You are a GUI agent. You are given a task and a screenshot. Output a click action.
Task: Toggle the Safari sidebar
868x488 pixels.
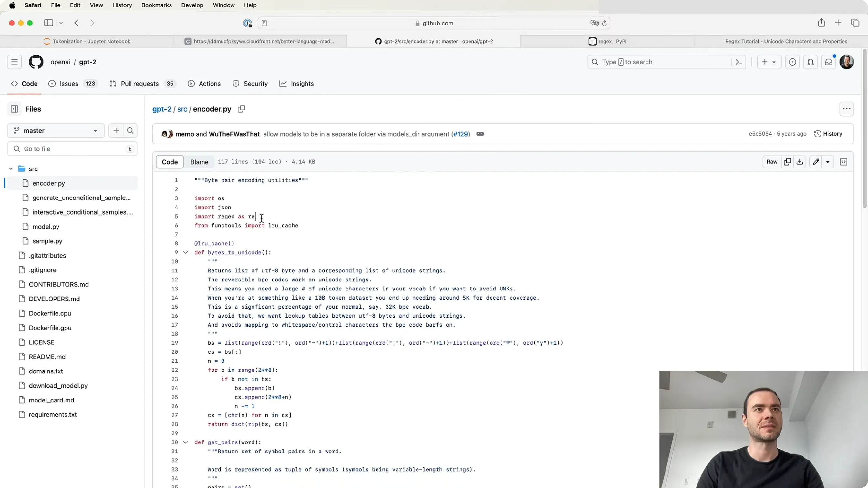(x=48, y=23)
